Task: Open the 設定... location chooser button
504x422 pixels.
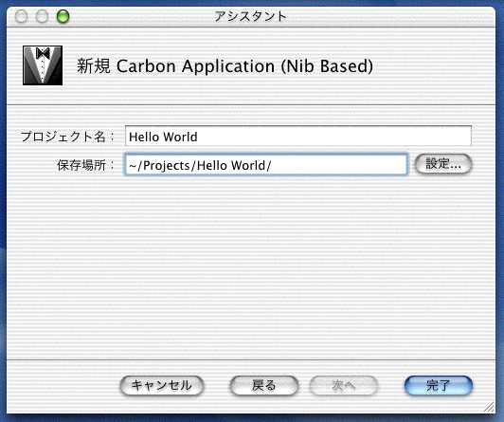Action: (443, 164)
